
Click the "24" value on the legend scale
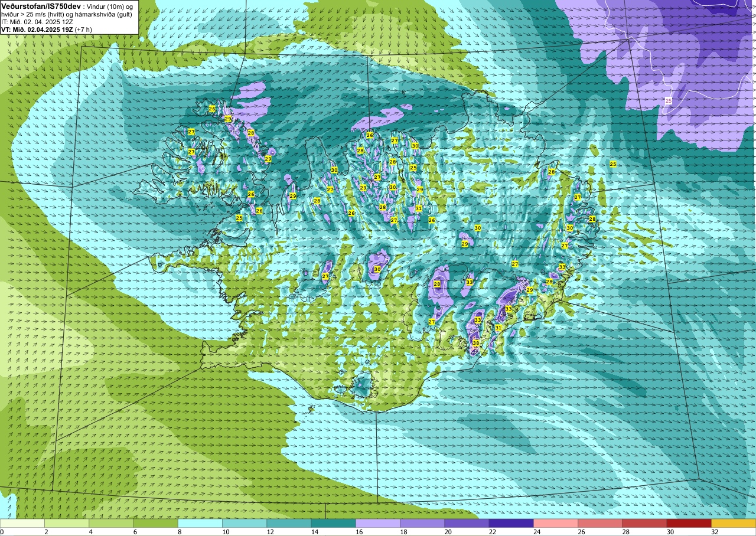tap(537, 532)
